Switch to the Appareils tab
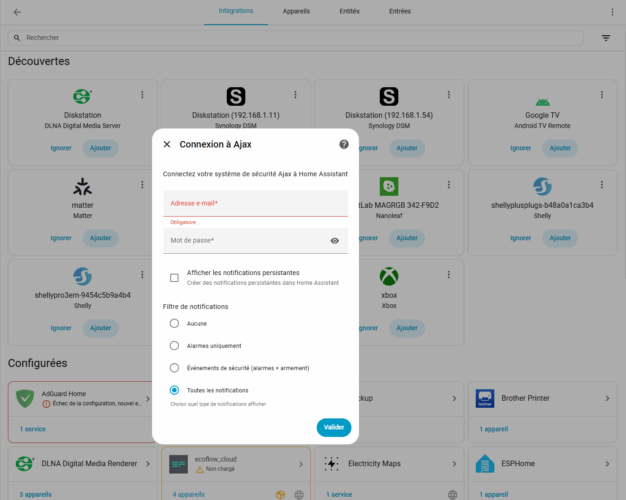This screenshot has width=626, height=500. tap(296, 11)
